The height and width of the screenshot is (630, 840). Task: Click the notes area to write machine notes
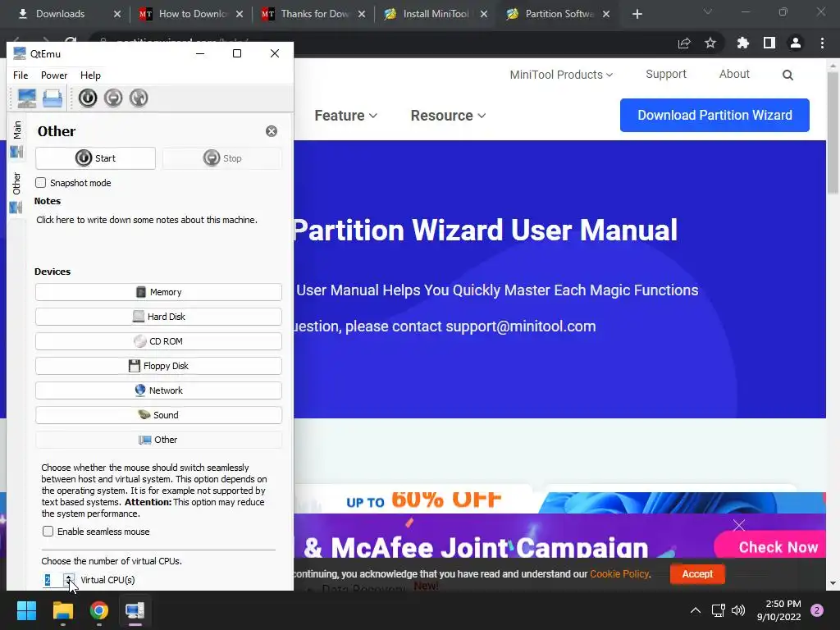pos(147,220)
